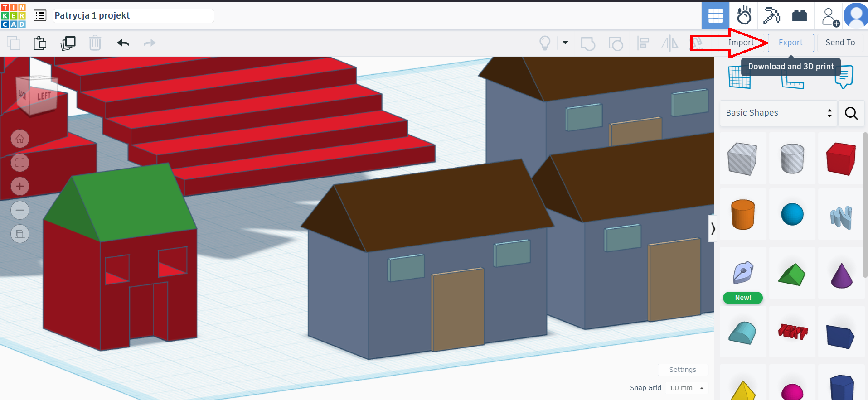Open the Bricks mode icon

(x=799, y=16)
